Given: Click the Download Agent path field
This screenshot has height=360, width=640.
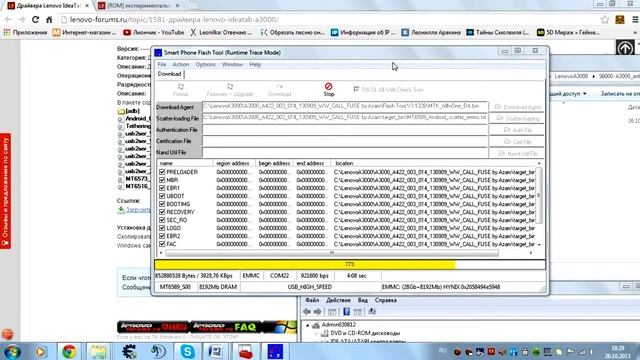Looking at the screenshot, I should [x=345, y=107].
